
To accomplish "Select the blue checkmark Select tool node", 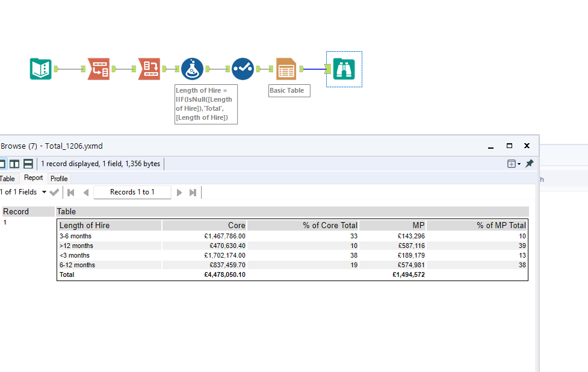I will tap(243, 69).
